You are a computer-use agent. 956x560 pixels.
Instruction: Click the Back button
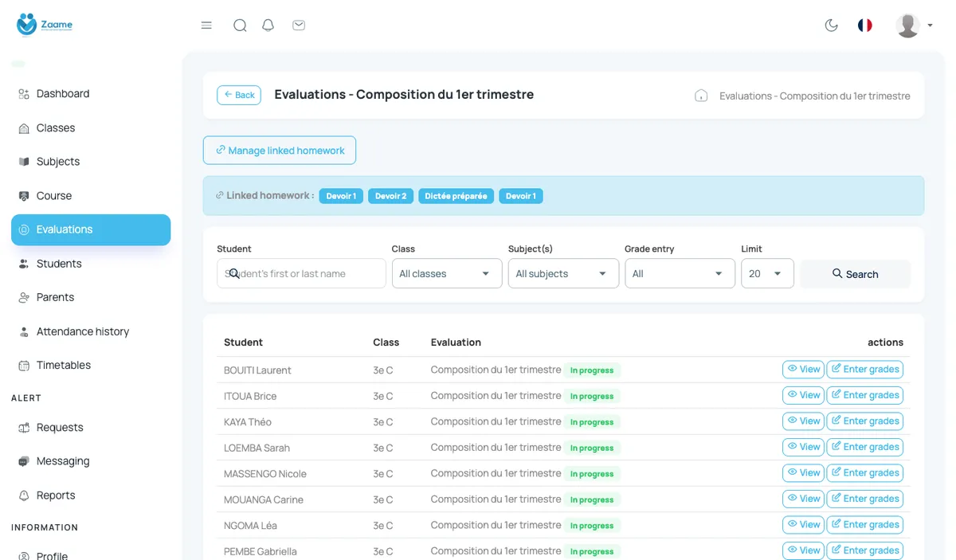(x=239, y=95)
